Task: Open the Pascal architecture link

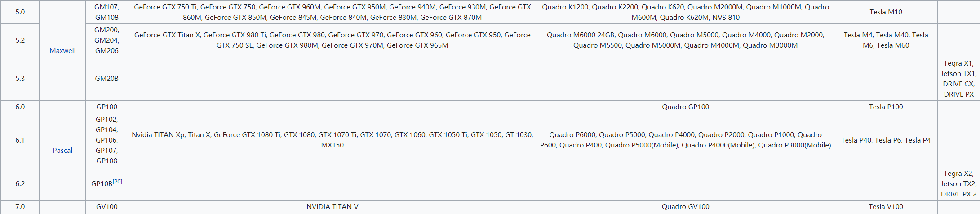Action: tap(62, 150)
